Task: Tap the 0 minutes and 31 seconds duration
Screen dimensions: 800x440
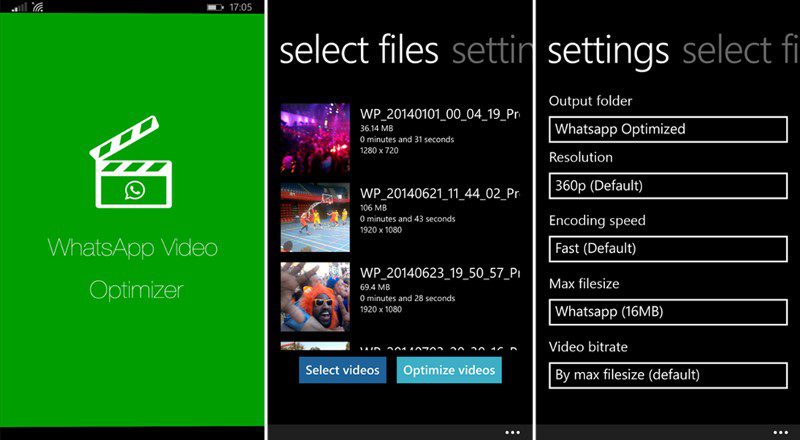Action: click(x=407, y=139)
